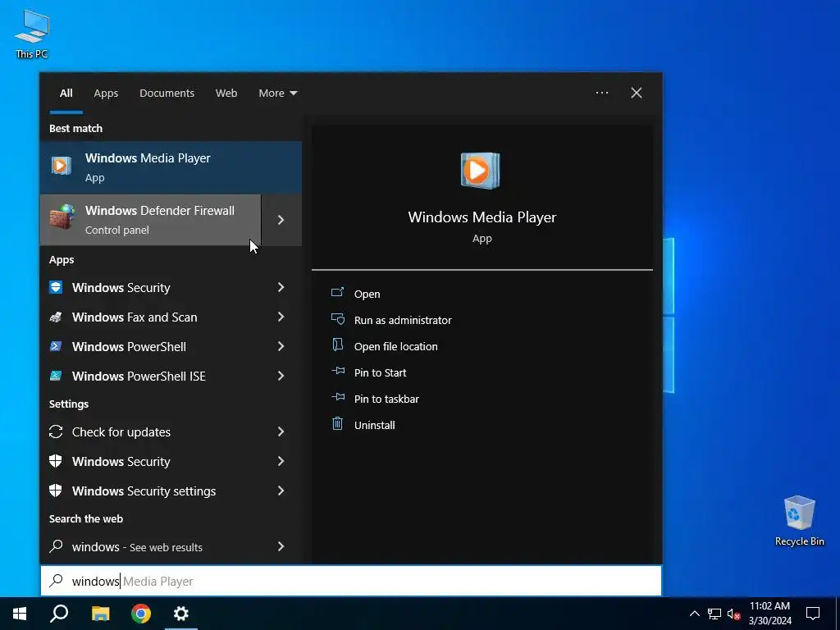Image resolution: width=840 pixels, height=630 pixels.
Task: Open the This PC desktop icon
Action: coord(32,34)
